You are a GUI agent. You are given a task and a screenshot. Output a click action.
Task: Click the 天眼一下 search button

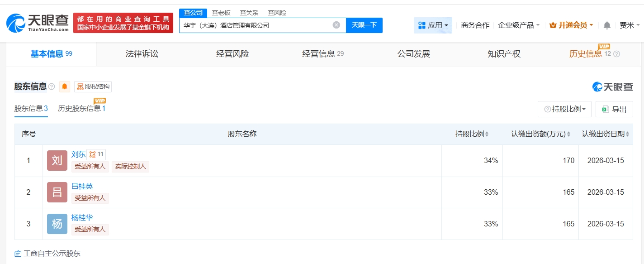click(364, 25)
